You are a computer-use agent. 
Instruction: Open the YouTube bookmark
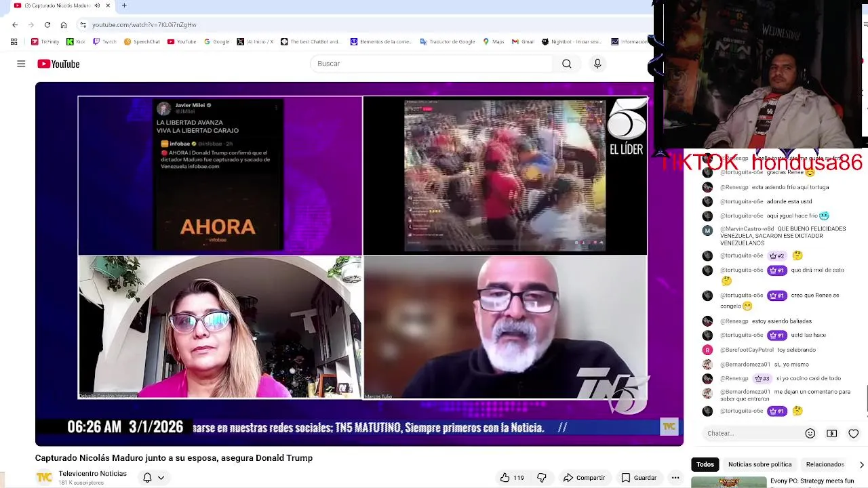[182, 41]
